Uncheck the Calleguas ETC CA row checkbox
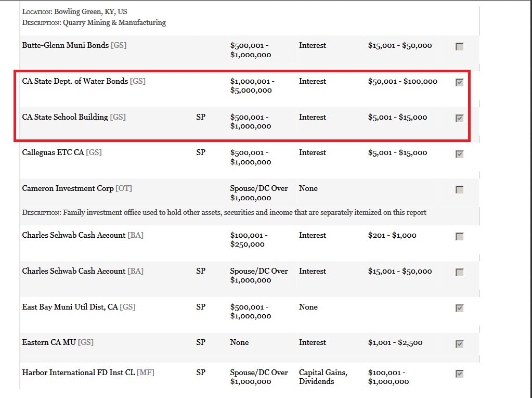The height and width of the screenshot is (398, 532). 459,155
